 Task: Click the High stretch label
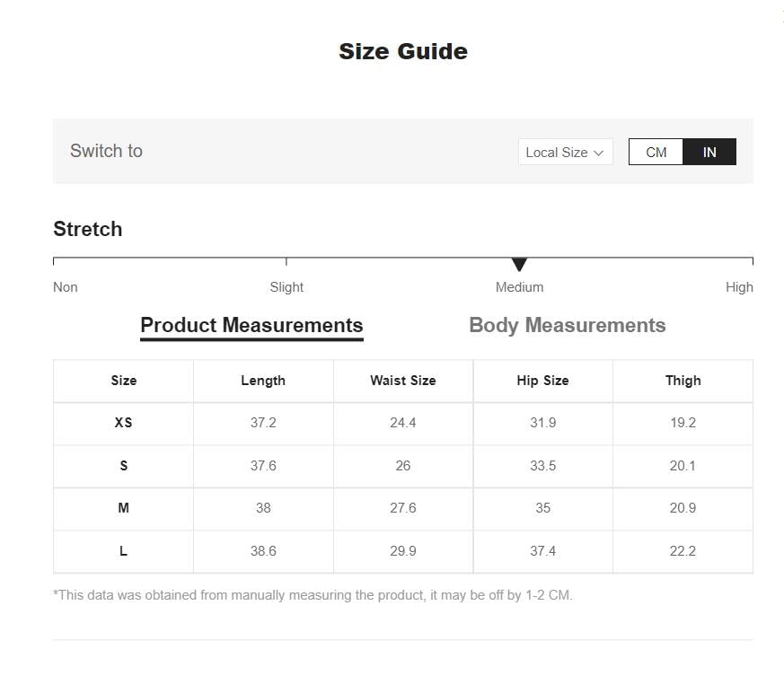(739, 287)
